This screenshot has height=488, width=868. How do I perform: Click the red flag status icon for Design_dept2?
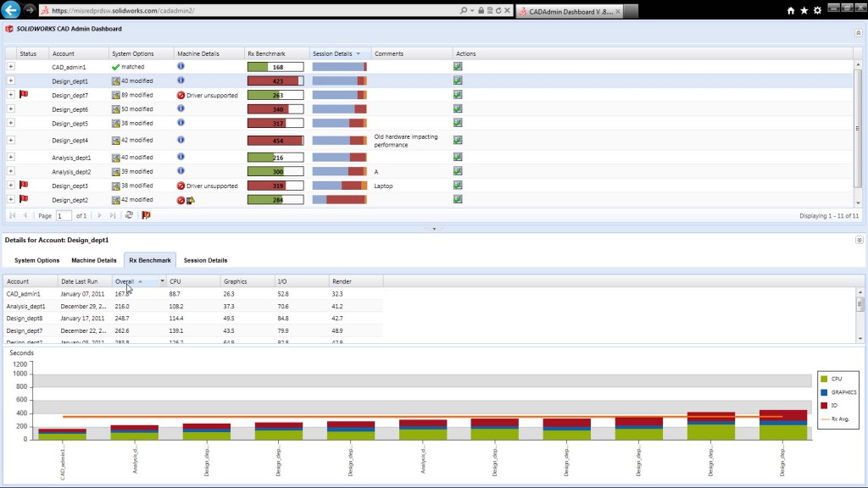24,200
